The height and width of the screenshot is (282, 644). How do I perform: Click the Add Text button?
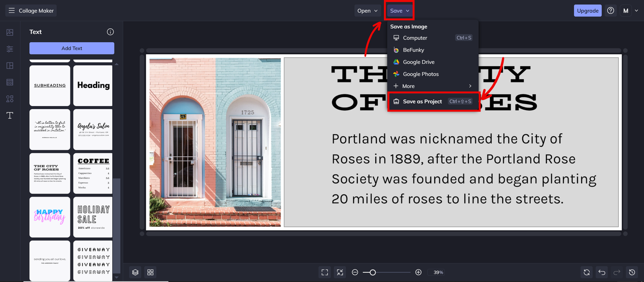pyautogui.click(x=72, y=48)
